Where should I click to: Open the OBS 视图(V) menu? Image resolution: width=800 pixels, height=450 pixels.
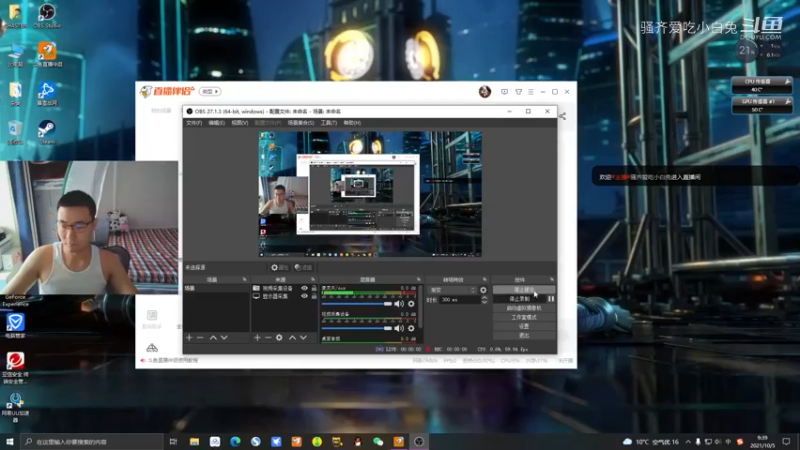tap(239, 123)
